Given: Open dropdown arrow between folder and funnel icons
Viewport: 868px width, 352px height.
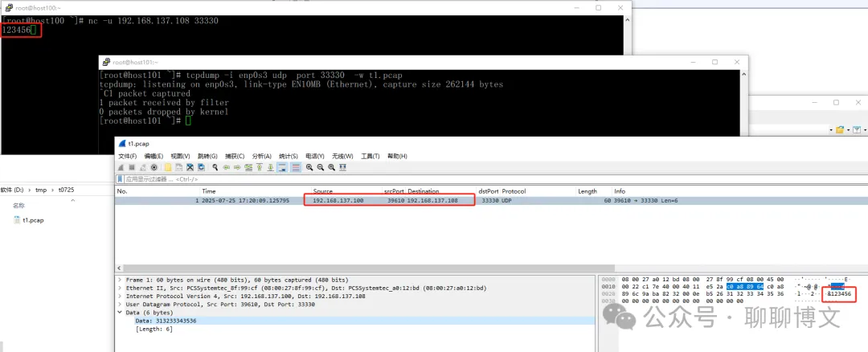Looking at the screenshot, I should (x=848, y=130).
